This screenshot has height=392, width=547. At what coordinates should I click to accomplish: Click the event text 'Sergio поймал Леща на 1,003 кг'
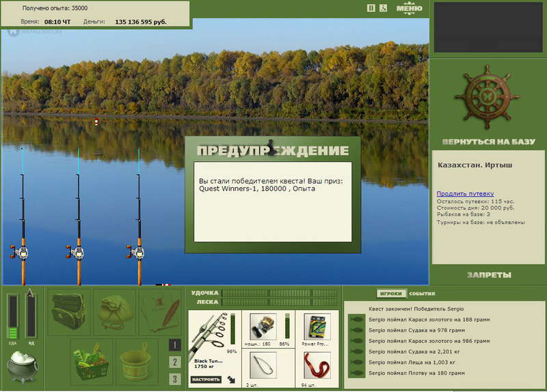pyautogui.click(x=412, y=363)
